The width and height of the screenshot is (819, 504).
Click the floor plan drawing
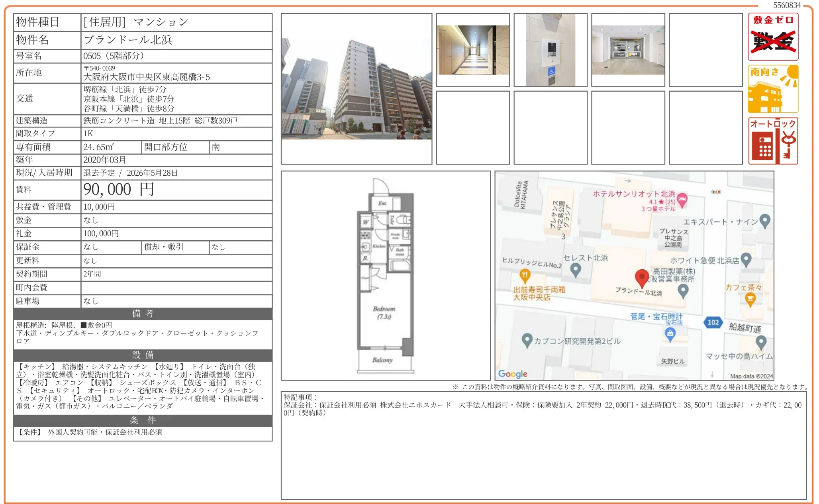click(385, 275)
